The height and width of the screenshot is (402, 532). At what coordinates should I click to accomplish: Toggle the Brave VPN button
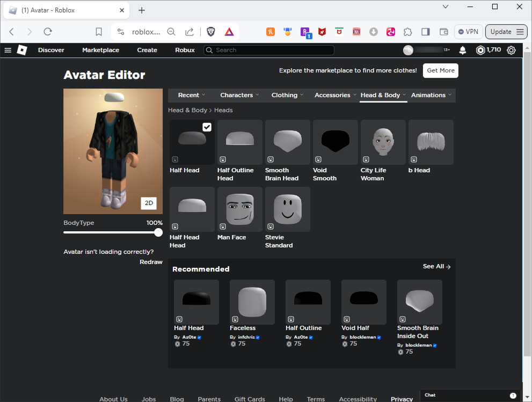(468, 32)
